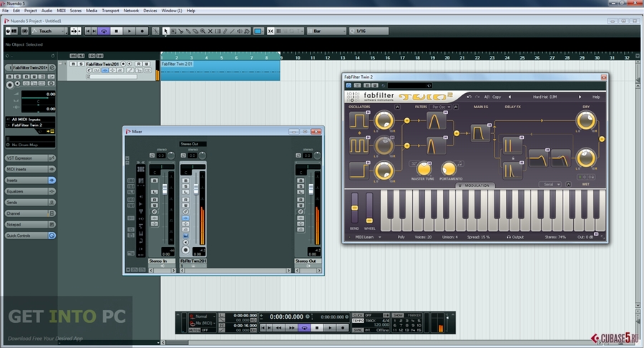Image resolution: width=644 pixels, height=348 pixels.
Task: Open the File menu
Action: [x=5, y=11]
